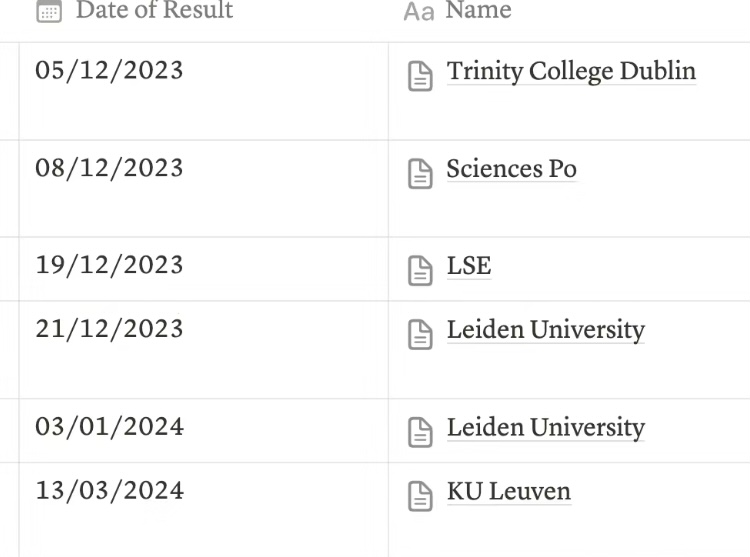Click the page icon next to LSE
Image resolution: width=750 pixels, height=557 pixels.
[x=421, y=270]
